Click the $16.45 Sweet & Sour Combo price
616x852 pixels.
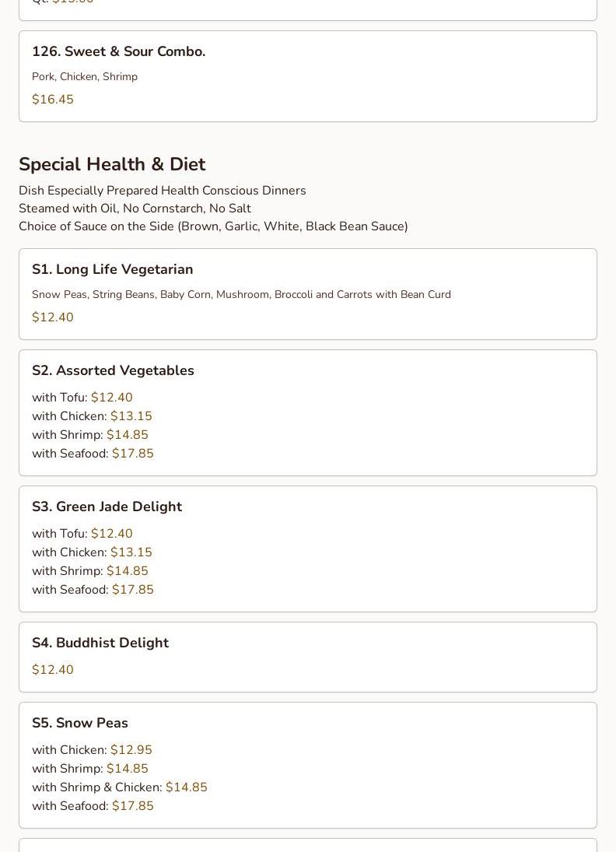click(53, 100)
